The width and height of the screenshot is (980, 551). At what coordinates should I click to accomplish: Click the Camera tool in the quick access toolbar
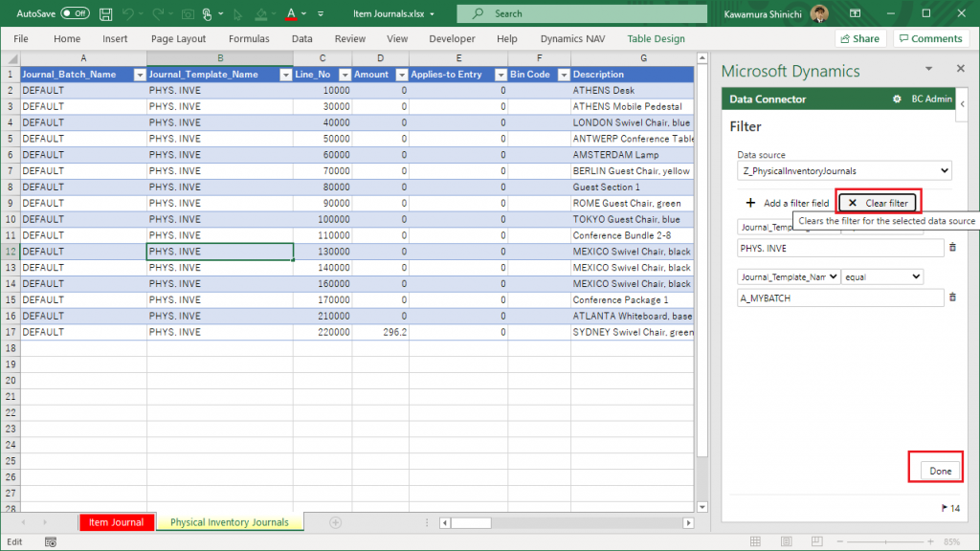pos(188,13)
